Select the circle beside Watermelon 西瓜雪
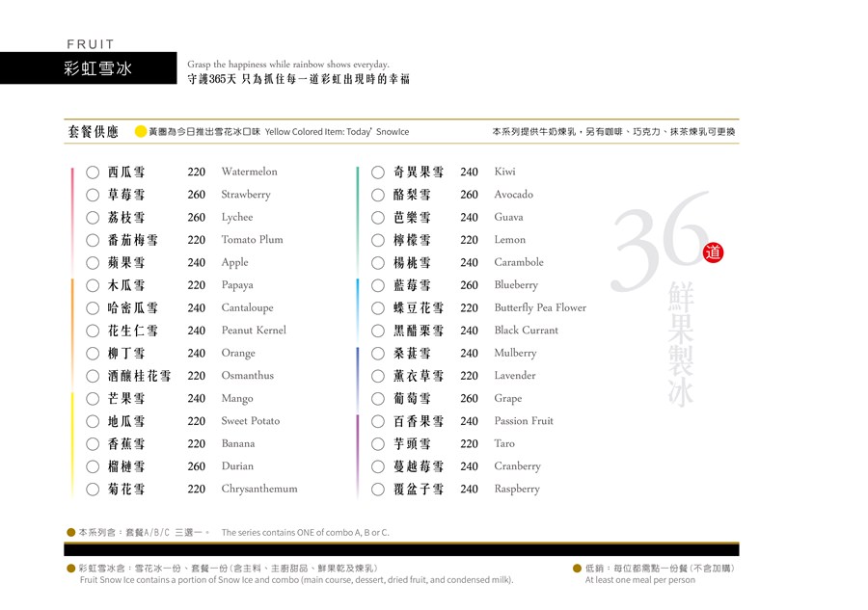The image size is (868, 610). point(93,172)
